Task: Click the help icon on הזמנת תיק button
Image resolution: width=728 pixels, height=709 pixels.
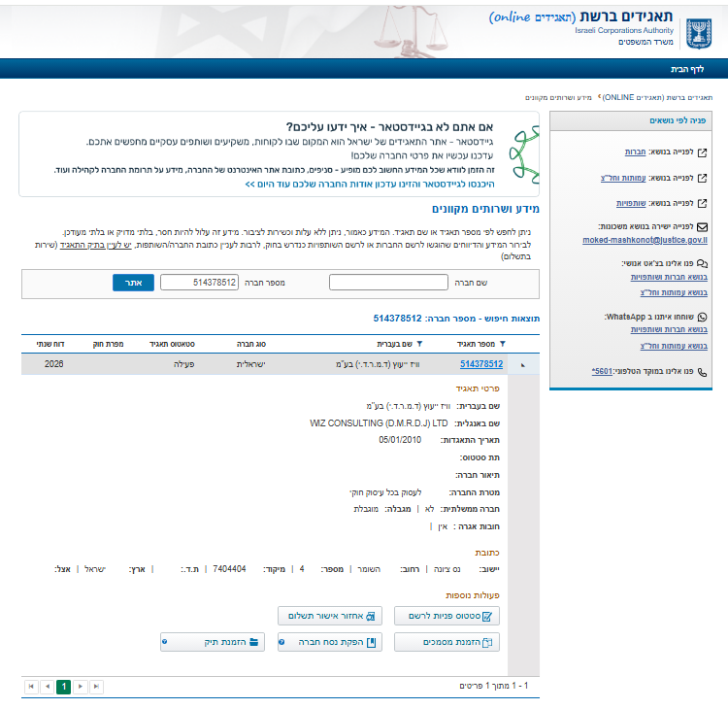Action: point(165,642)
